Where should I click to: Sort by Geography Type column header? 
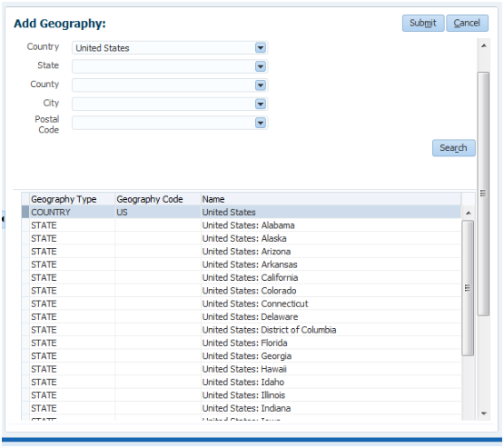point(73,199)
